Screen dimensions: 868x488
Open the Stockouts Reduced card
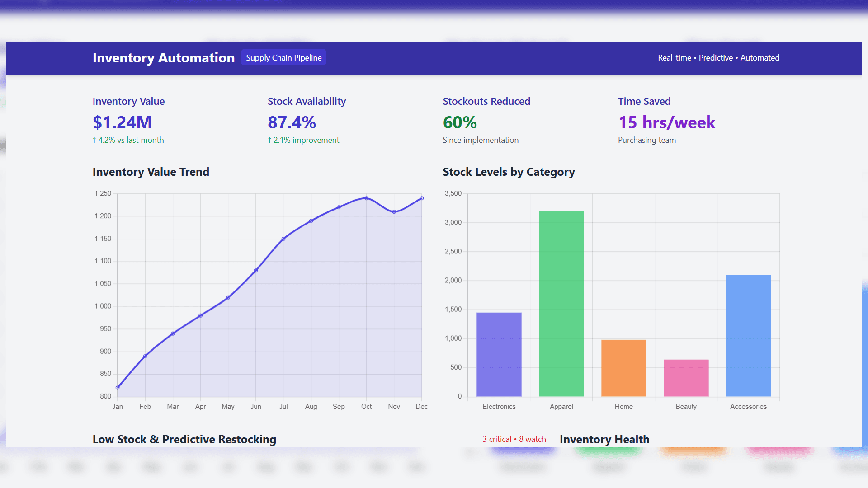click(x=486, y=120)
